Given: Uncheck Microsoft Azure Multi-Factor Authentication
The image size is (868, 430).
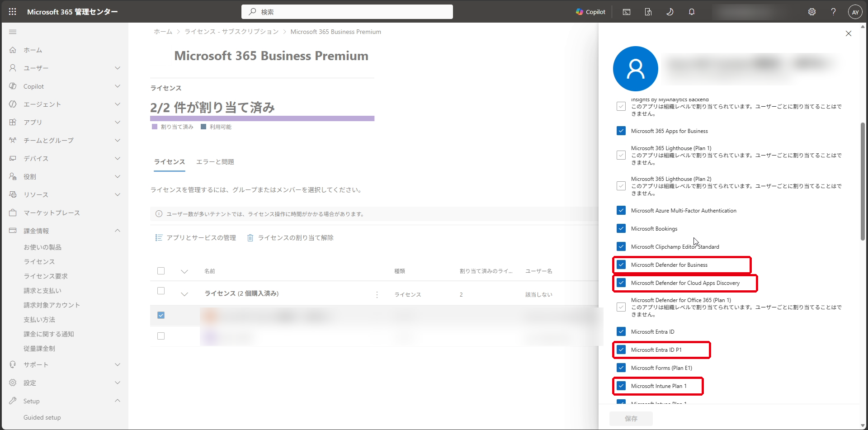Looking at the screenshot, I should point(621,210).
